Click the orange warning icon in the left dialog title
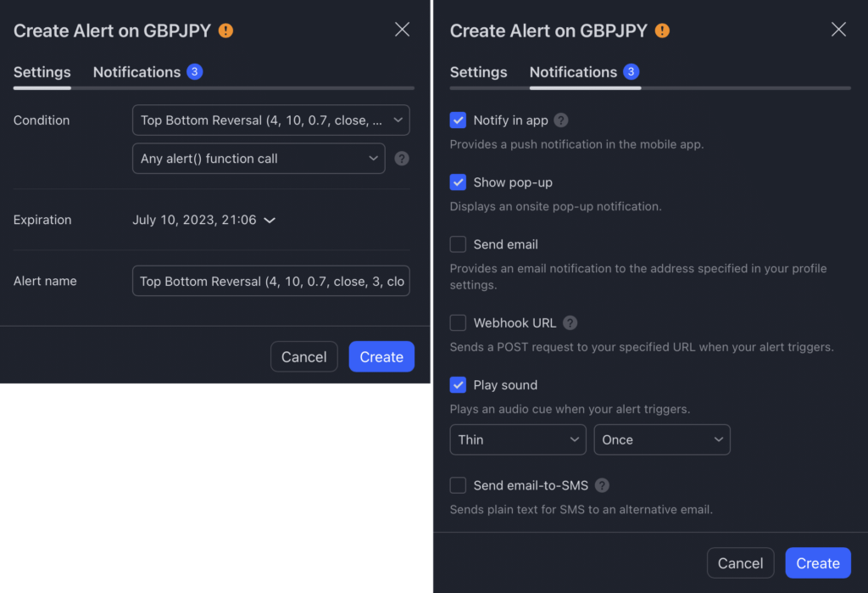Screen dimensions: 868x593 [x=225, y=31]
